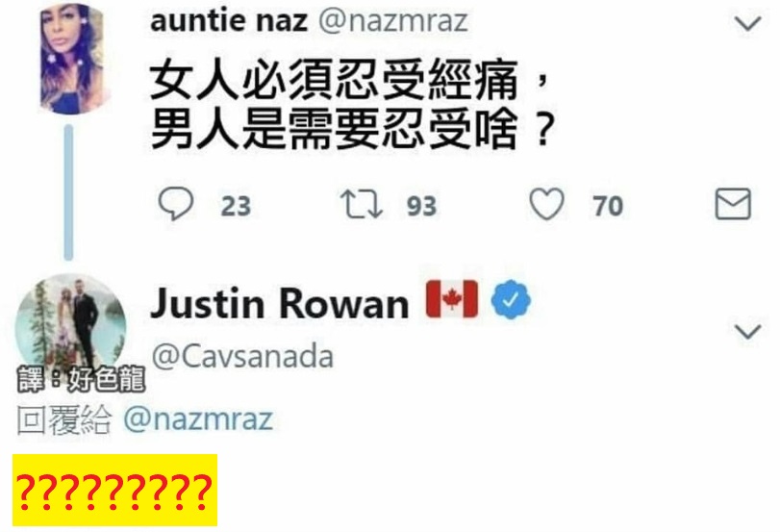780x532 pixels.
Task: View the 23 replies count
Action: (x=236, y=206)
